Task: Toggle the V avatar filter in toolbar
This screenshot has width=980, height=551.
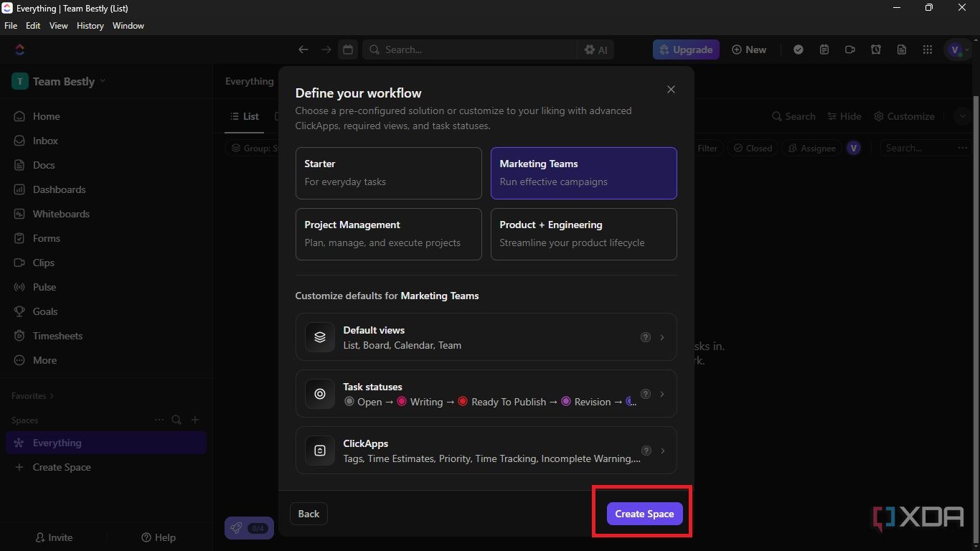Action: [854, 148]
